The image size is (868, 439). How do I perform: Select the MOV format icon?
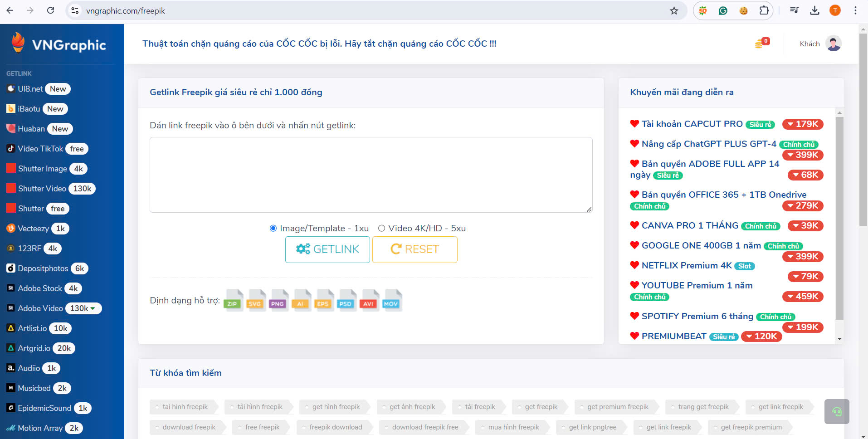(391, 300)
